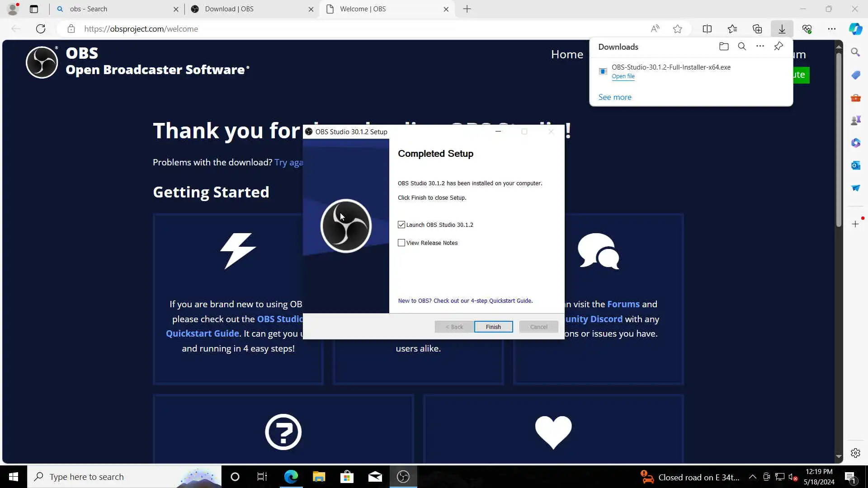Image resolution: width=868 pixels, height=488 pixels.
Task: Click search icon in Downloads panel
Action: [x=742, y=47]
